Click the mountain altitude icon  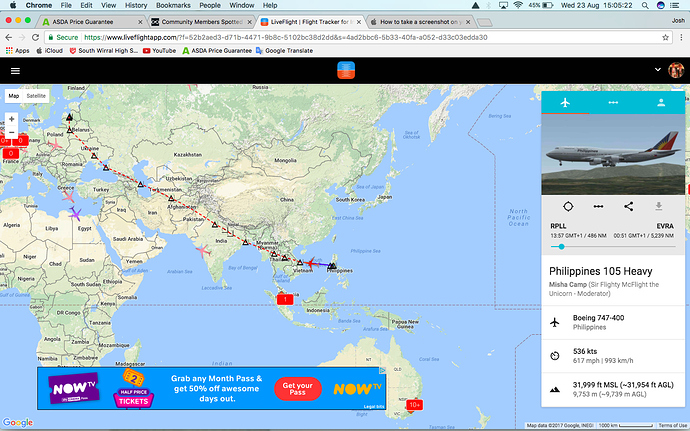point(555,390)
